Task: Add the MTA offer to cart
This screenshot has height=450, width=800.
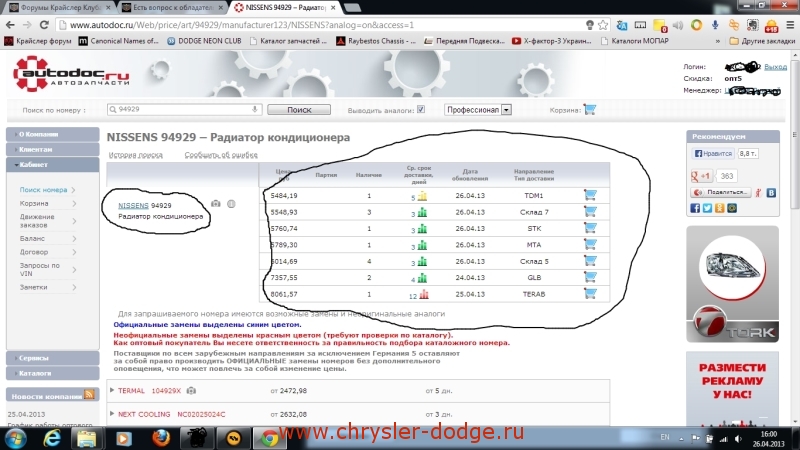Action: pos(590,244)
